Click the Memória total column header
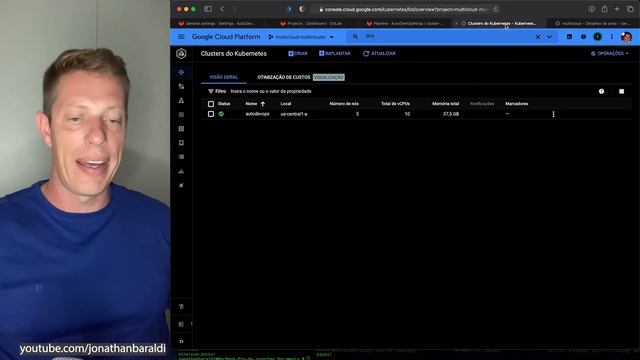640x360 pixels. [445, 104]
